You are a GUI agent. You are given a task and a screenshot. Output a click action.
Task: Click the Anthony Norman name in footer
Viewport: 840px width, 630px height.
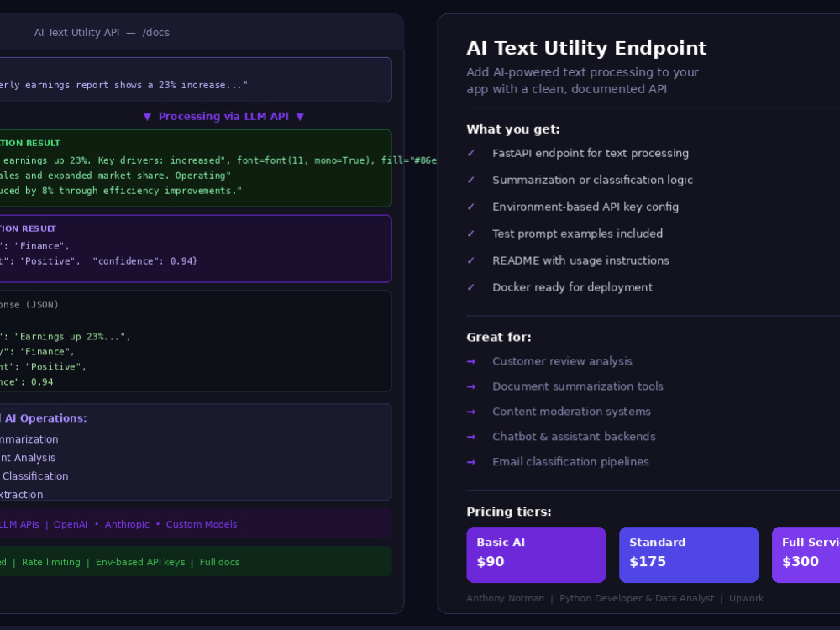tap(505, 598)
